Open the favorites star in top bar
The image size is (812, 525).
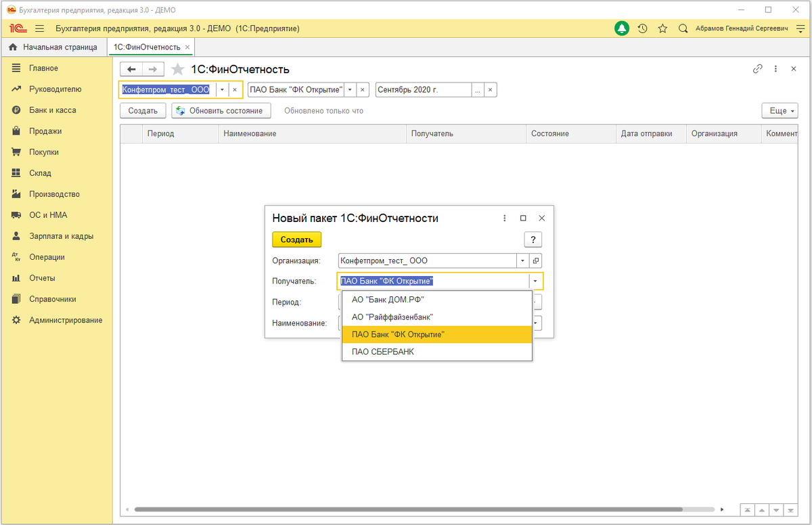tap(662, 28)
